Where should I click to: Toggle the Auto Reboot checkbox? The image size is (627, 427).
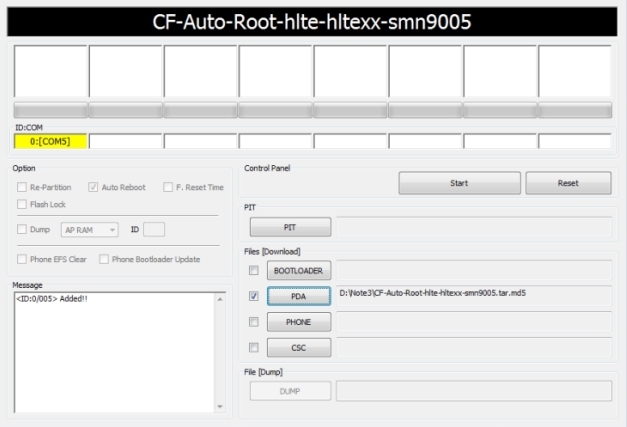click(93, 187)
